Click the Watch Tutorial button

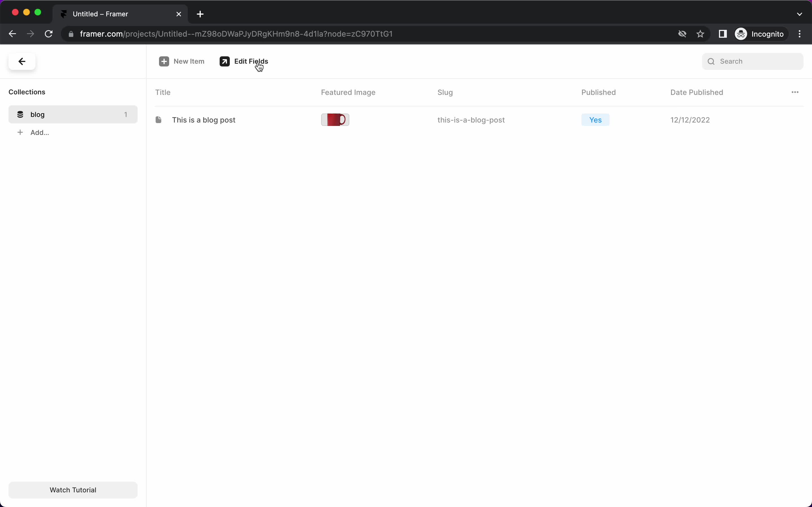point(72,490)
